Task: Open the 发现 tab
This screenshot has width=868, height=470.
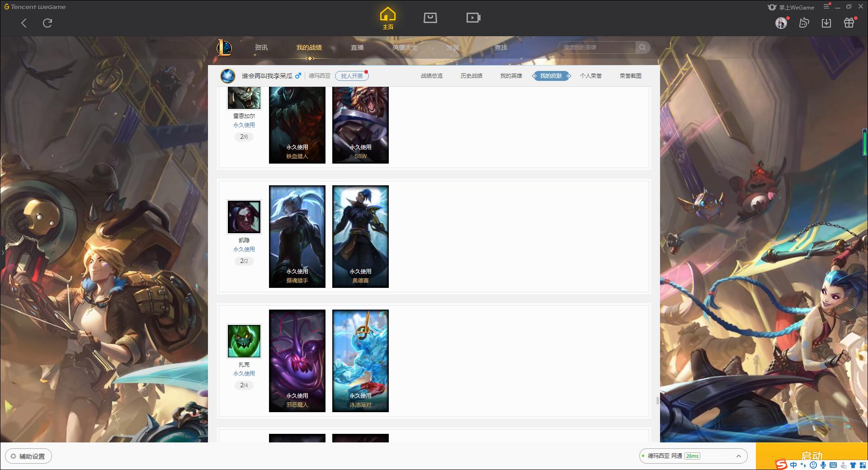Action: [x=453, y=47]
